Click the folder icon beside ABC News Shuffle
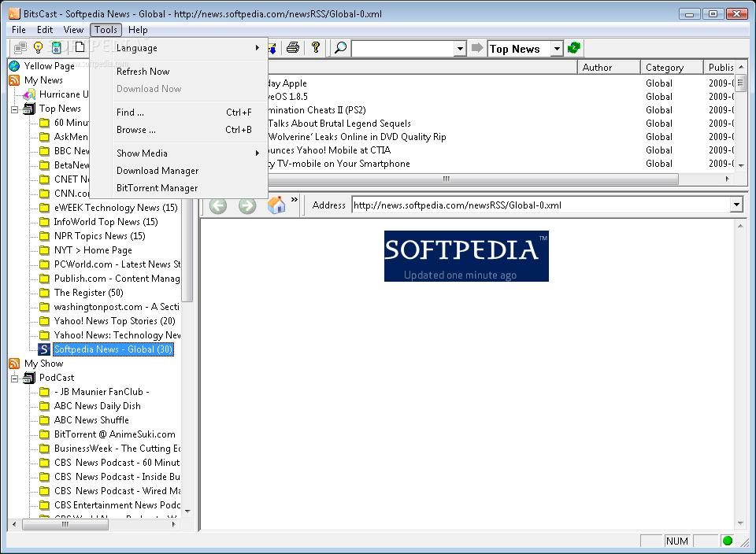 [44, 420]
